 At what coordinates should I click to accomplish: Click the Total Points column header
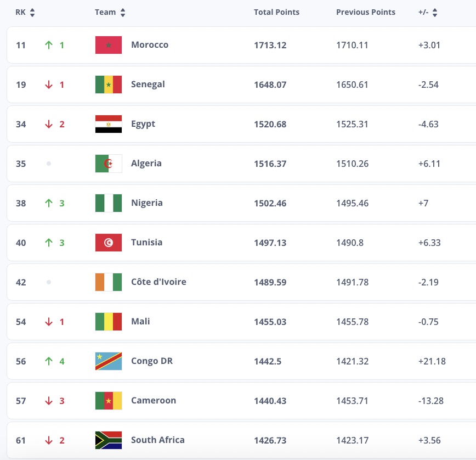tap(276, 12)
